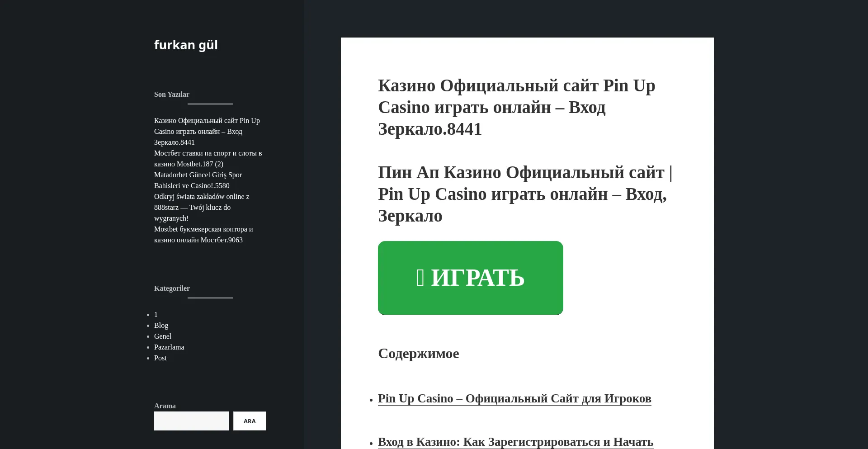This screenshot has height=449, width=868.
Task: Click the Пин Ап Казино subheading
Action: coord(525,194)
